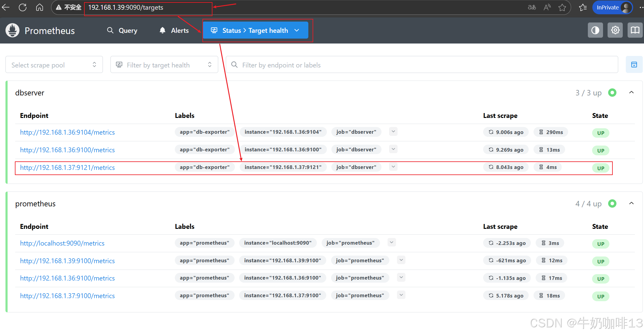Viewport: 644px width, 334px height.
Task: Click Filter by endpoint or labels field
Action: click(x=422, y=65)
